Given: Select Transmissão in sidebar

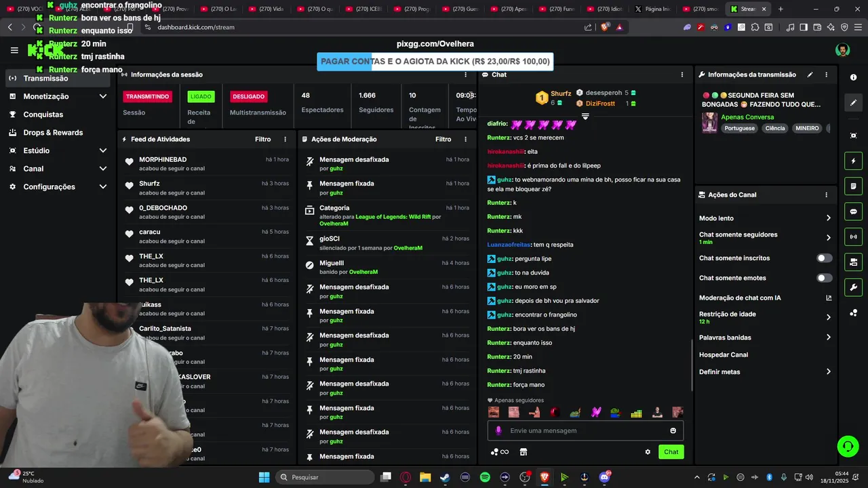Looking at the screenshot, I should [x=56, y=78].
